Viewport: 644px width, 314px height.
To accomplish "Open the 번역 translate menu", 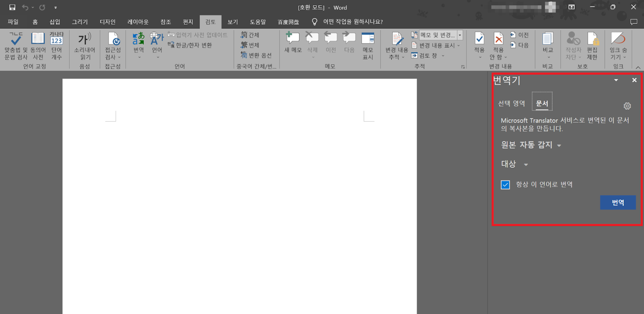I will pyautogui.click(x=138, y=46).
